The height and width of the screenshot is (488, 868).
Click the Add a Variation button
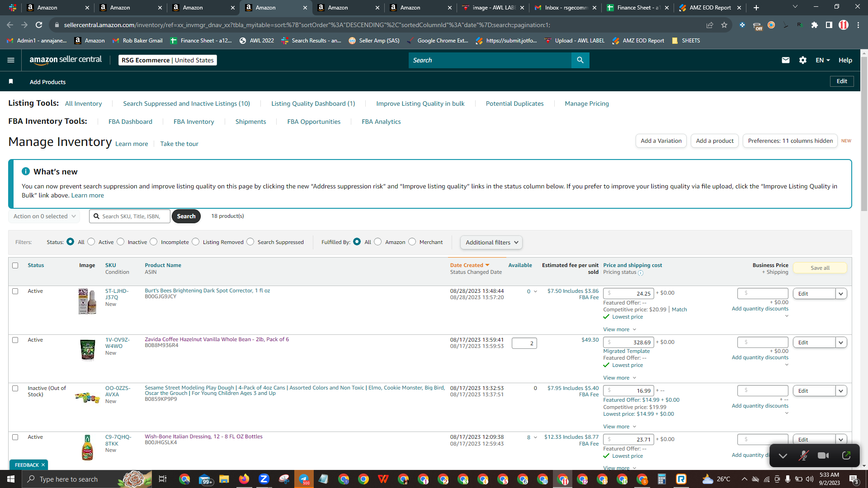661,141
